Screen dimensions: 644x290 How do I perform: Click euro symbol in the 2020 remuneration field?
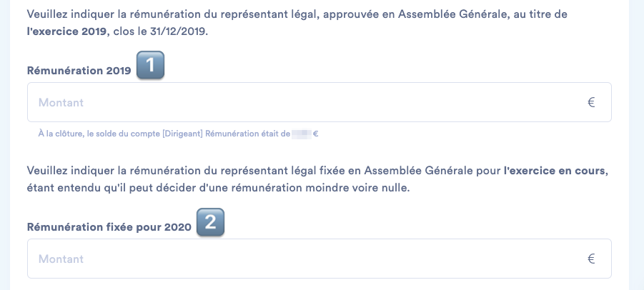click(591, 259)
